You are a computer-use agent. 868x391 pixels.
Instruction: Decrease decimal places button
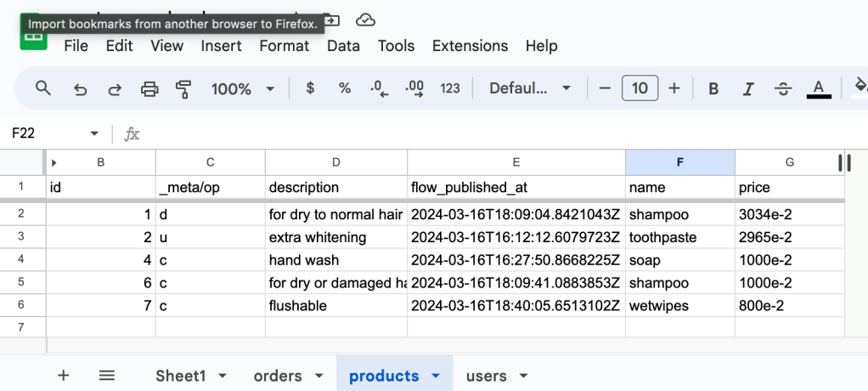380,88
